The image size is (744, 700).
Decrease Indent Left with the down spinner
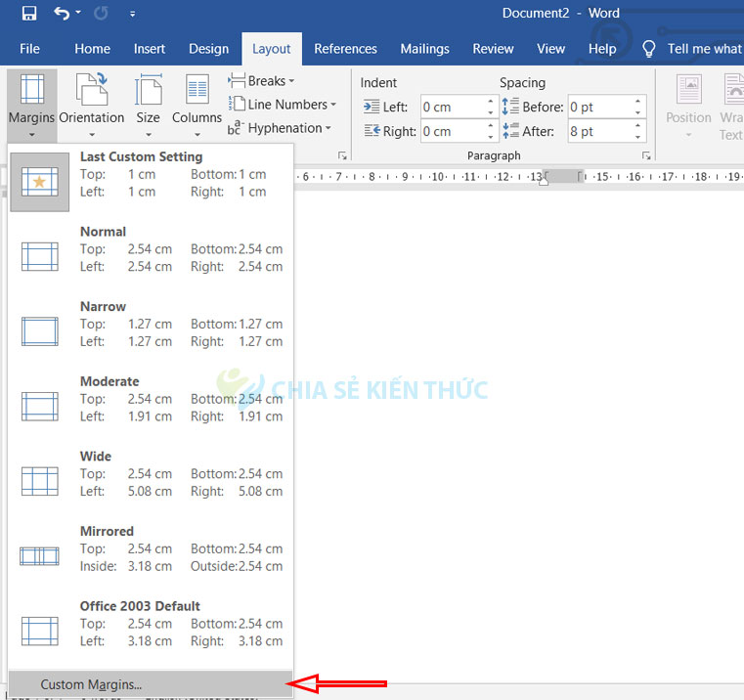tap(491, 112)
